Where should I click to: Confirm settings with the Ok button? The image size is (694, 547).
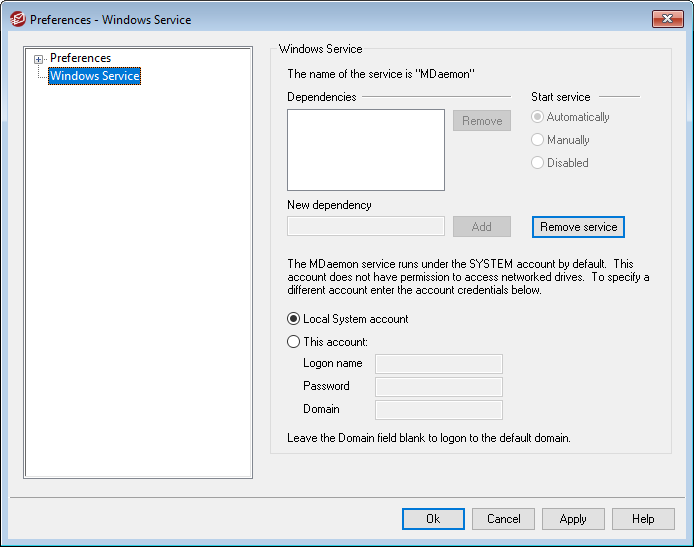point(433,519)
